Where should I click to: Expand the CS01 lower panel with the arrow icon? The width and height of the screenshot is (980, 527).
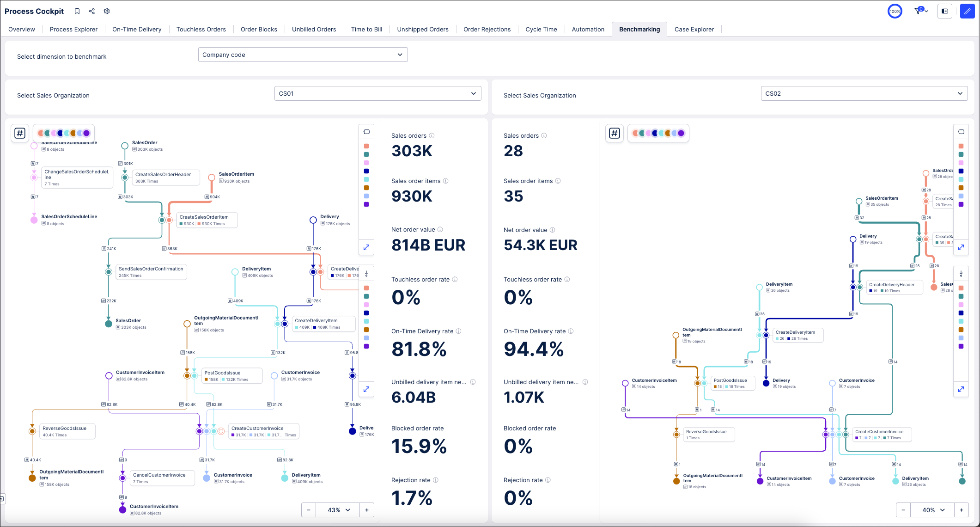coord(366,389)
